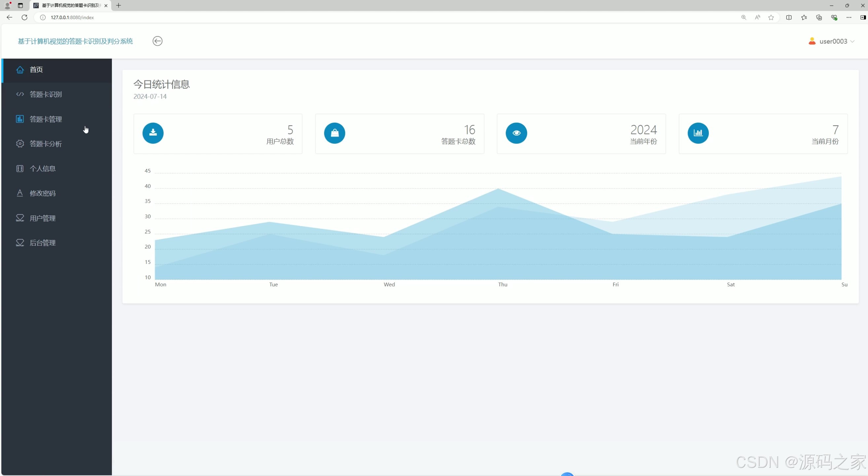Click the current month bar chart icon

click(698, 133)
